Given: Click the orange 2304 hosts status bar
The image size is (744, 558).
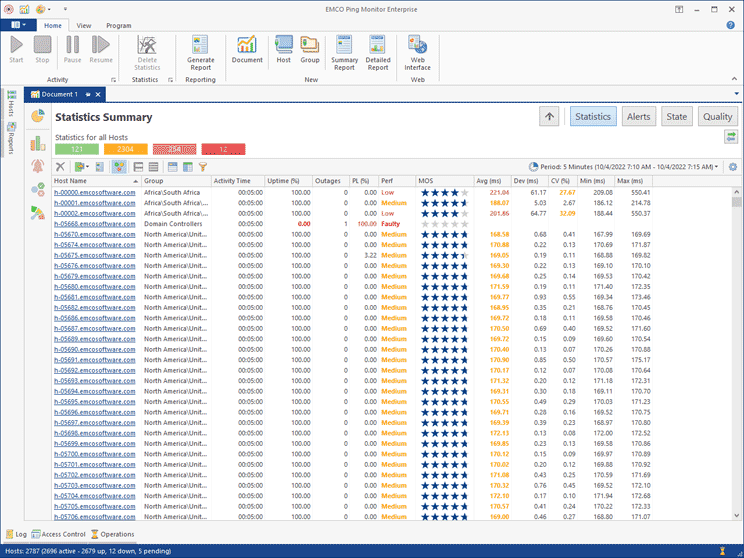Looking at the screenshot, I should (125, 149).
